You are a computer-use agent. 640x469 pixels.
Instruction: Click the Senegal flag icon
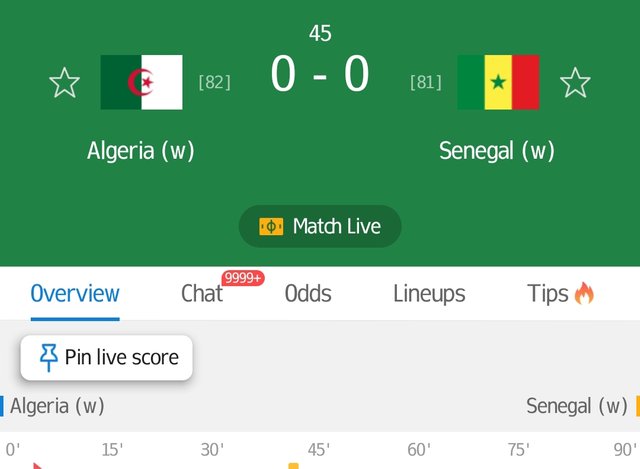pos(498,82)
